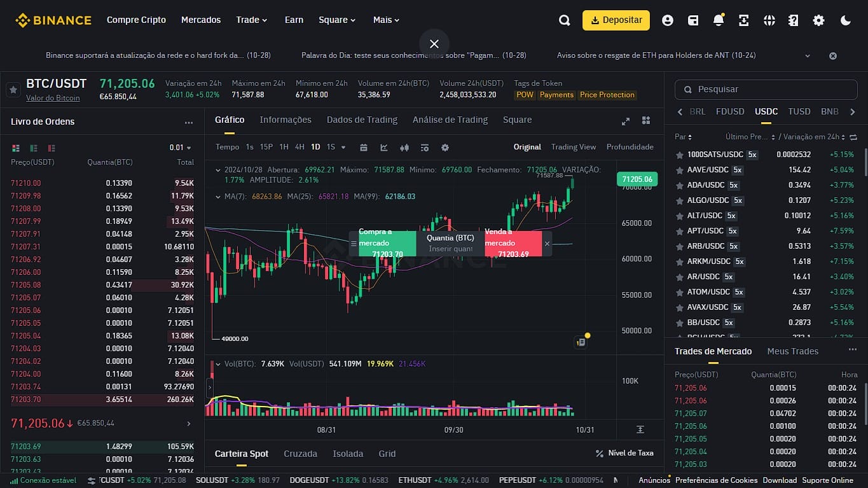Open the notifications bell
868x488 pixels.
tap(718, 20)
